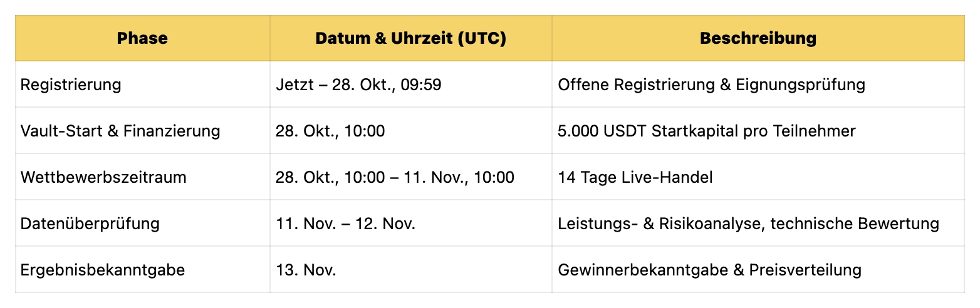Click 'Leistungs- & Risikoanalyse, technische Bewertung' text
This screenshot has width=980, height=308.
click(x=748, y=223)
